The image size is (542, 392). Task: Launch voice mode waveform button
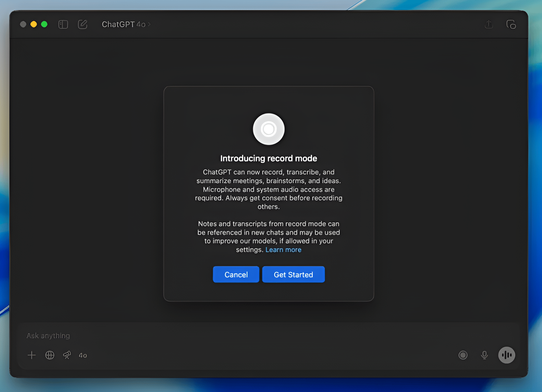tap(506, 355)
